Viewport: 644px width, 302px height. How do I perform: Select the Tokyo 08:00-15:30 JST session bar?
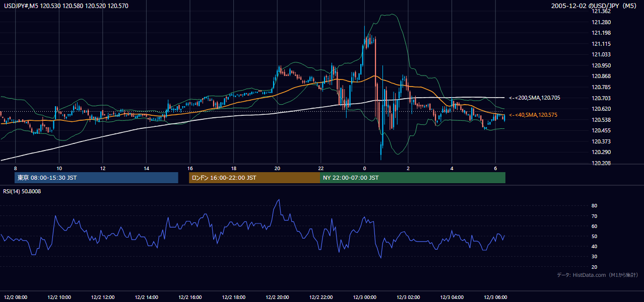click(96, 178)
